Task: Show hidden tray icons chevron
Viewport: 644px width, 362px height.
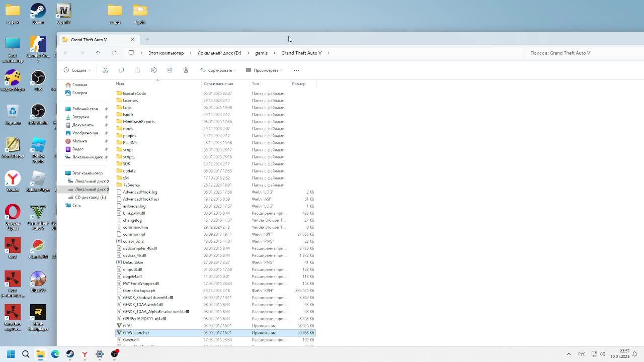Action: (x=569, y=354)
